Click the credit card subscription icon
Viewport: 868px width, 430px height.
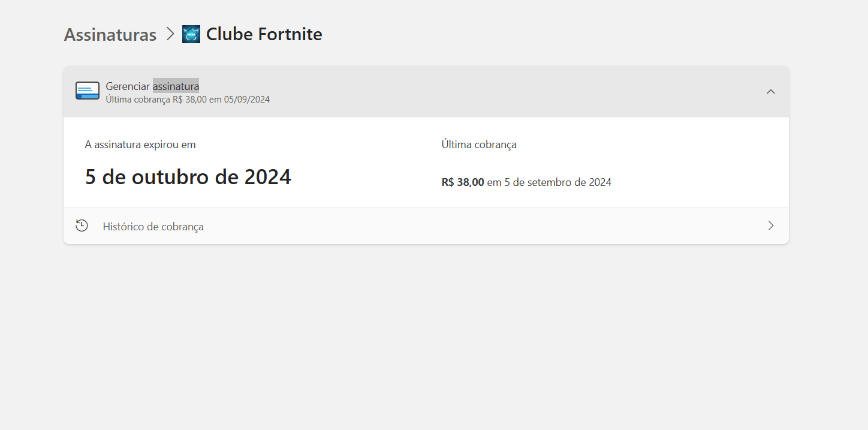tap(88, 91)
